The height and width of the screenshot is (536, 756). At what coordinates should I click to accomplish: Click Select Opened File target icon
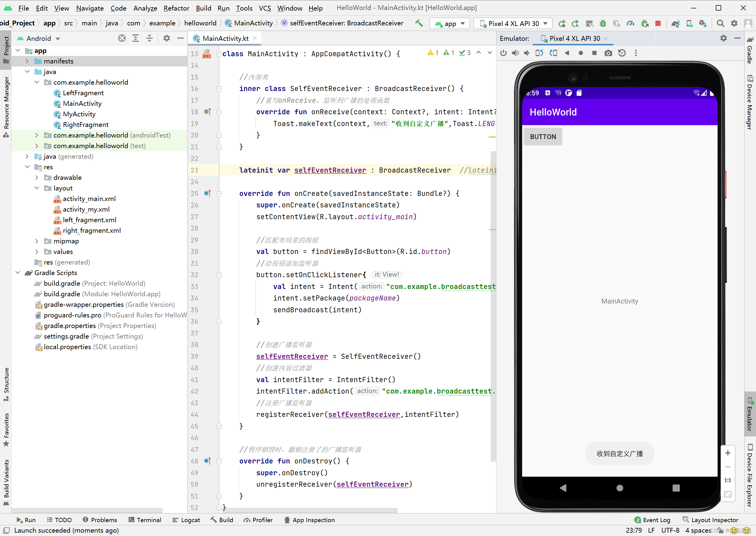point(122,38)
